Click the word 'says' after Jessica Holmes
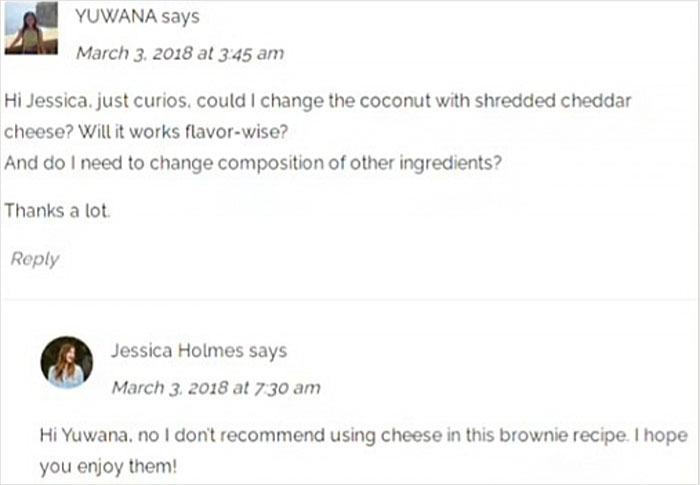Screen dimensions: 700x485 coord(268,351)
